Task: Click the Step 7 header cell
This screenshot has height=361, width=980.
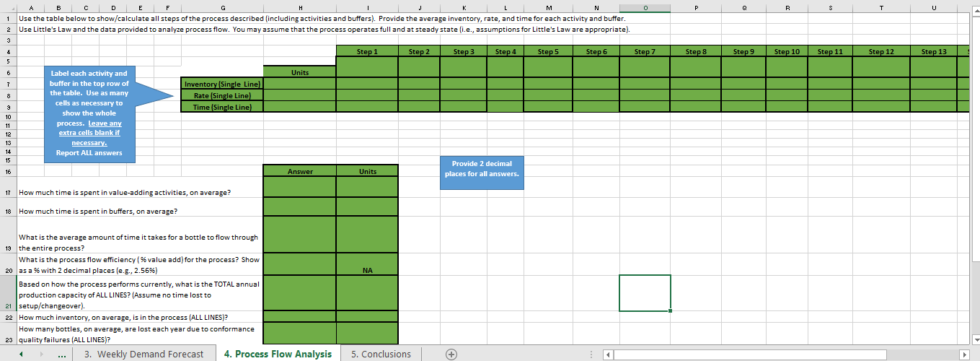Action: point(645,51)
